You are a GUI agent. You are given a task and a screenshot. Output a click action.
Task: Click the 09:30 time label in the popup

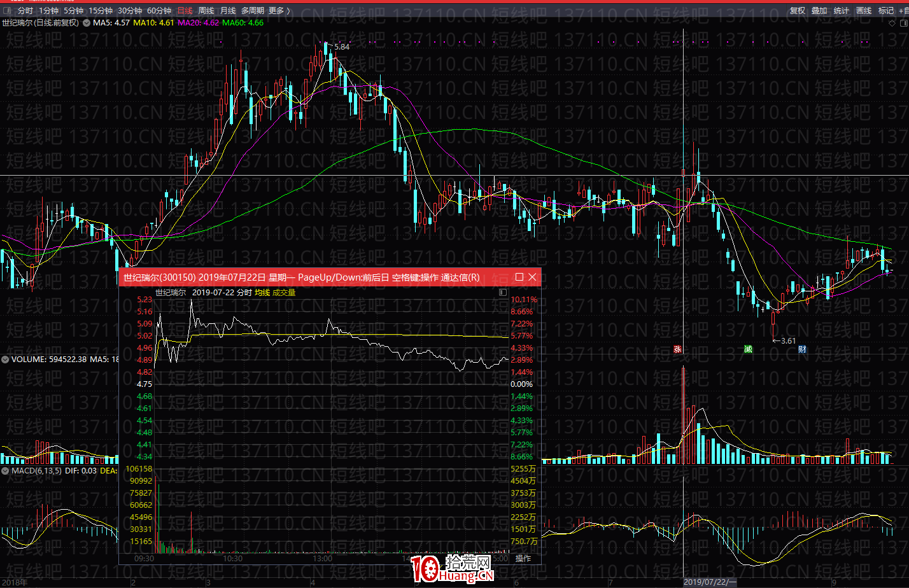(144, 559)
